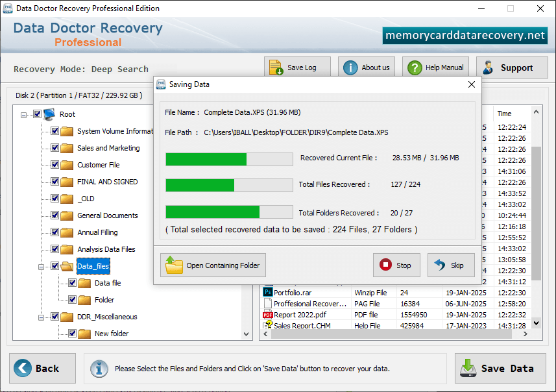Click the folder tree scroll down arrow
Viewport: 556px width, 392px height.
pos(246,334)
